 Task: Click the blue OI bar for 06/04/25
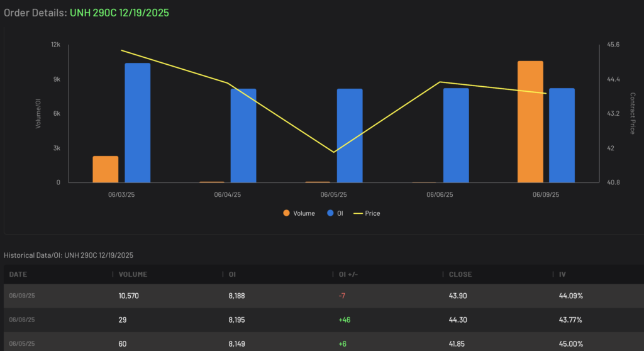click(x=243, y=136)
